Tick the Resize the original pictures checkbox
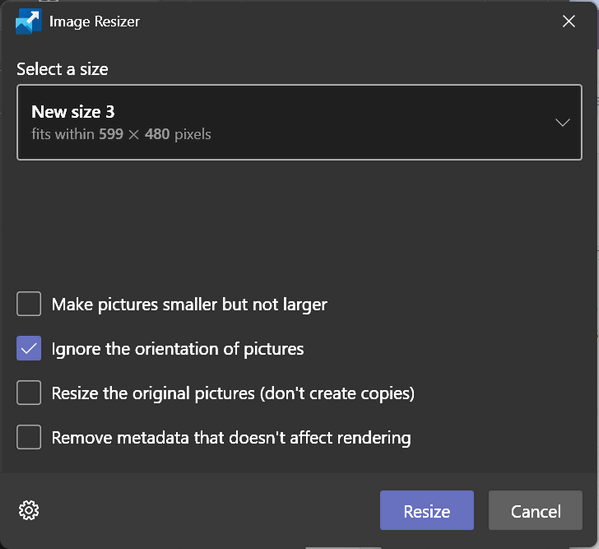599x549 pixels. [x=29, y=392]
